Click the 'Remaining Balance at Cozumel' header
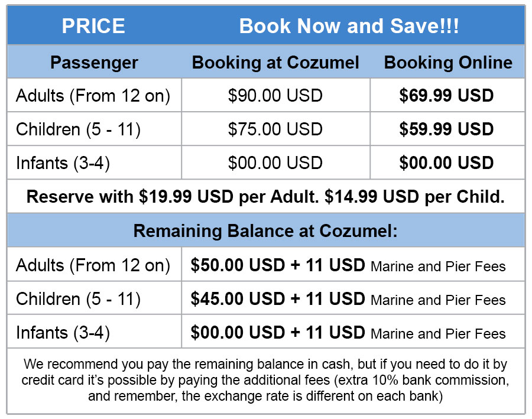Viewport: 532px width, 419px height. tap(265, 230)
